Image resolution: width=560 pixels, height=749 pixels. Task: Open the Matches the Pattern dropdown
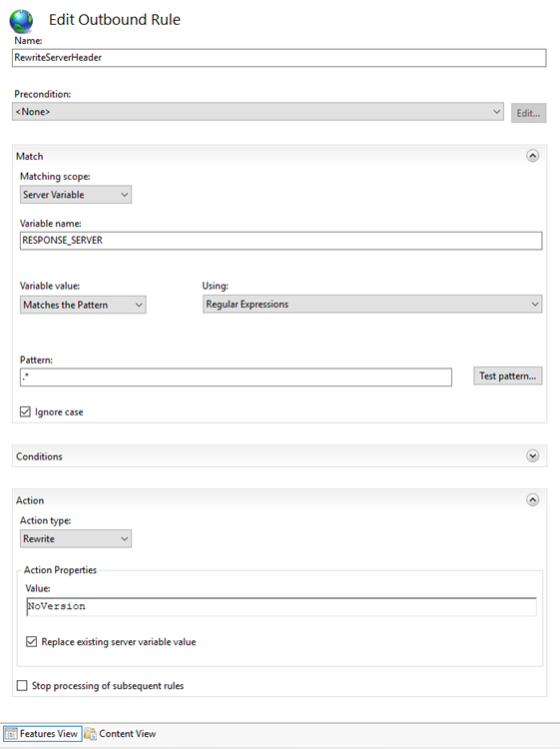(83, 305)
